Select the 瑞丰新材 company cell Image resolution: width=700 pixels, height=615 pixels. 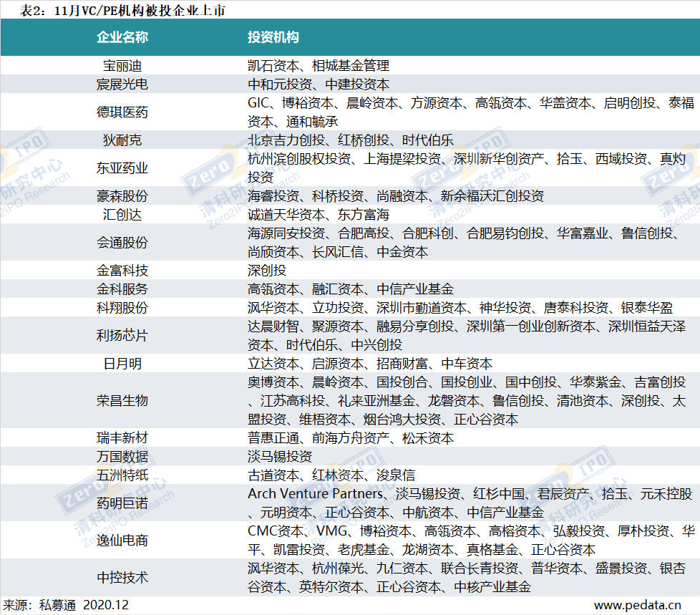point(122,438)
